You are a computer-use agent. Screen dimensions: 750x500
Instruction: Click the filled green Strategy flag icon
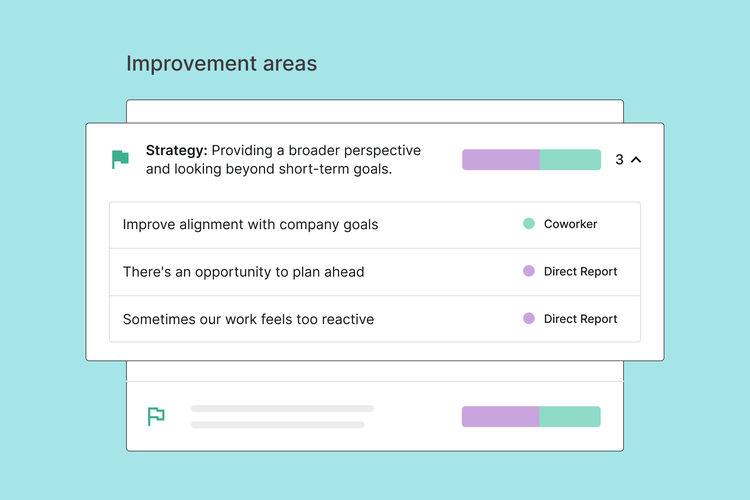pos(120,159)
